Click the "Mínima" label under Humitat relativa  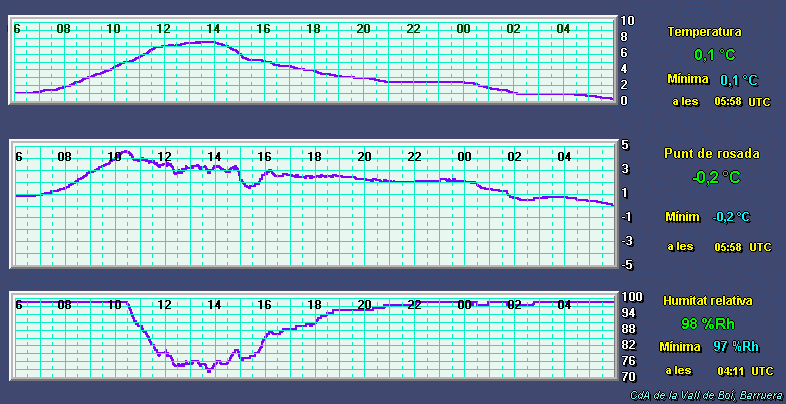pos(680,347)
